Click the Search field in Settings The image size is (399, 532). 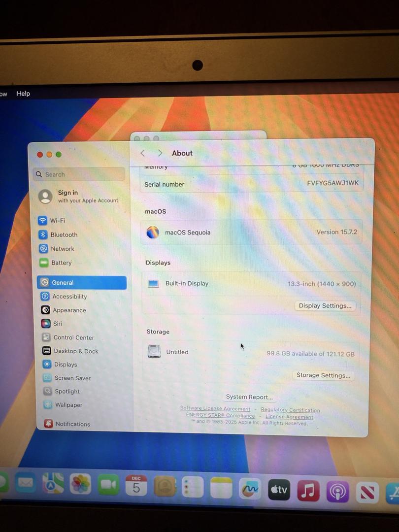pyautogui.click(x=79, y=174)
